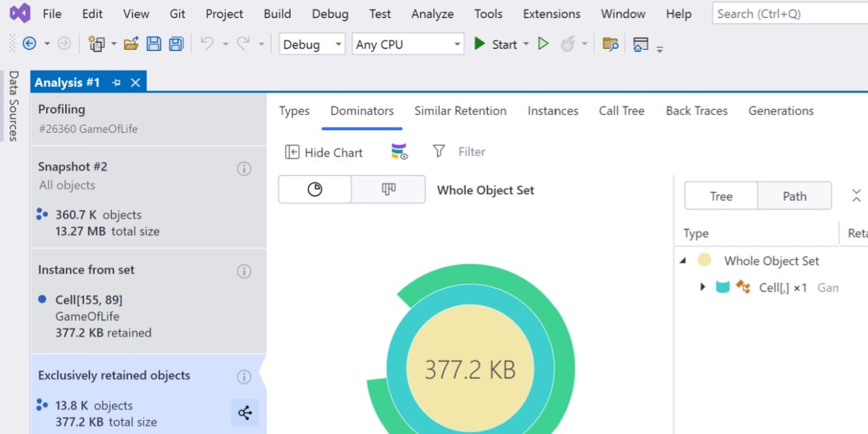Click the layered view options icon

[x=399, y=152]
